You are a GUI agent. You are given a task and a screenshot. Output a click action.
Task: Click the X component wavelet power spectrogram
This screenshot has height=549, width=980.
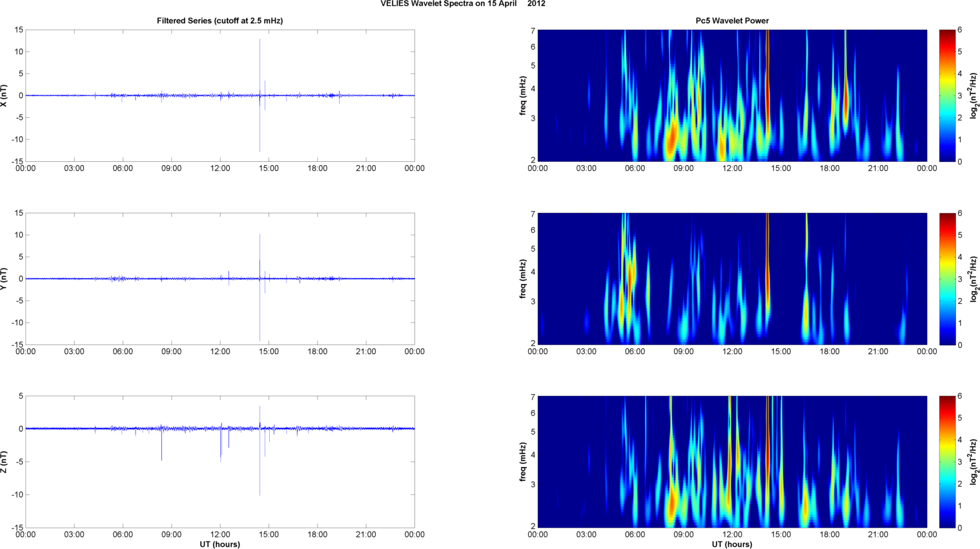pos(732,95)
